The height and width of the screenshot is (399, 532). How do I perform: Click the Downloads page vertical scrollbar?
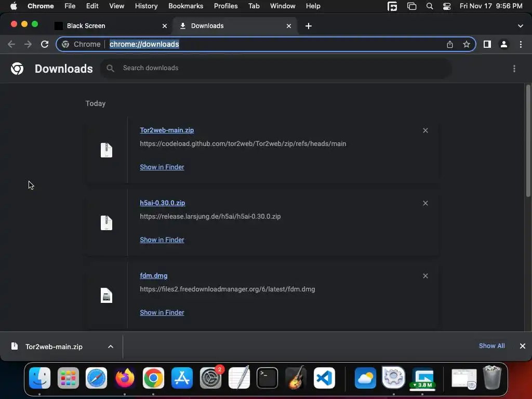pyautogui.click(x=528, y=141)
